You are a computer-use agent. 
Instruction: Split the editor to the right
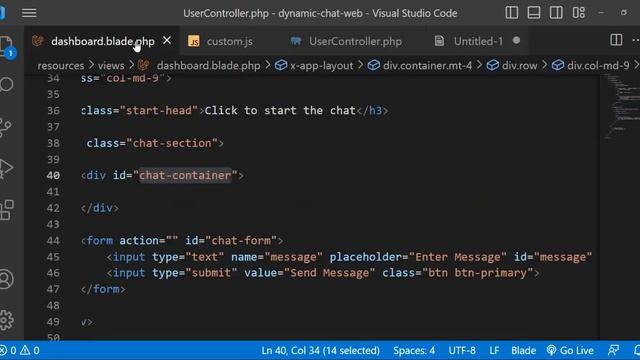coord(616,40)
